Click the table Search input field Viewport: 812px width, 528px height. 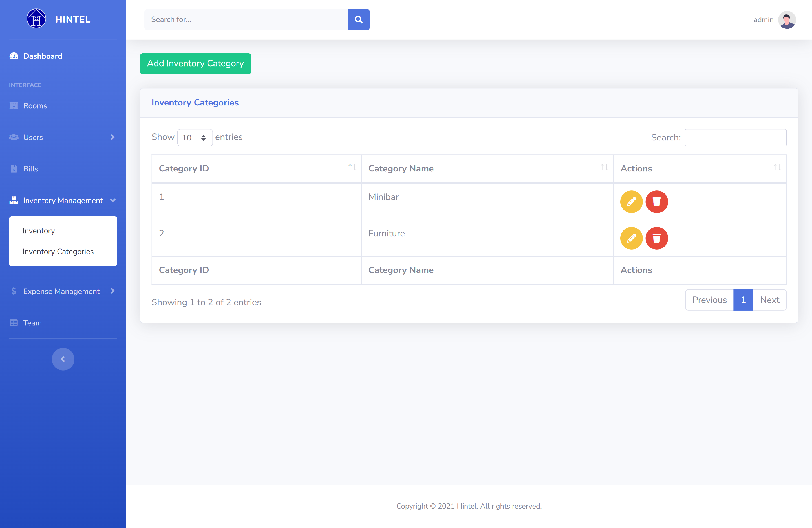pyautogui.click(x=736, y=138)
